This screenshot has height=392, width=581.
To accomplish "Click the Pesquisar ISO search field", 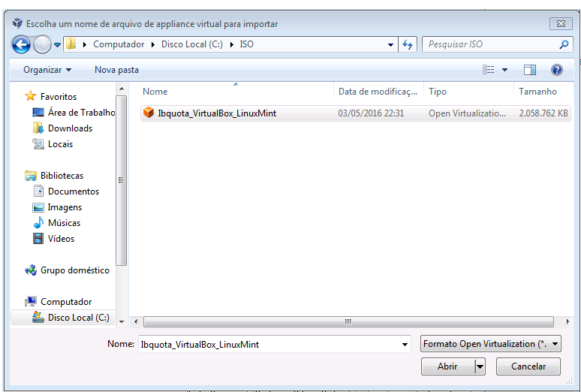I will [x=495, y=44].
